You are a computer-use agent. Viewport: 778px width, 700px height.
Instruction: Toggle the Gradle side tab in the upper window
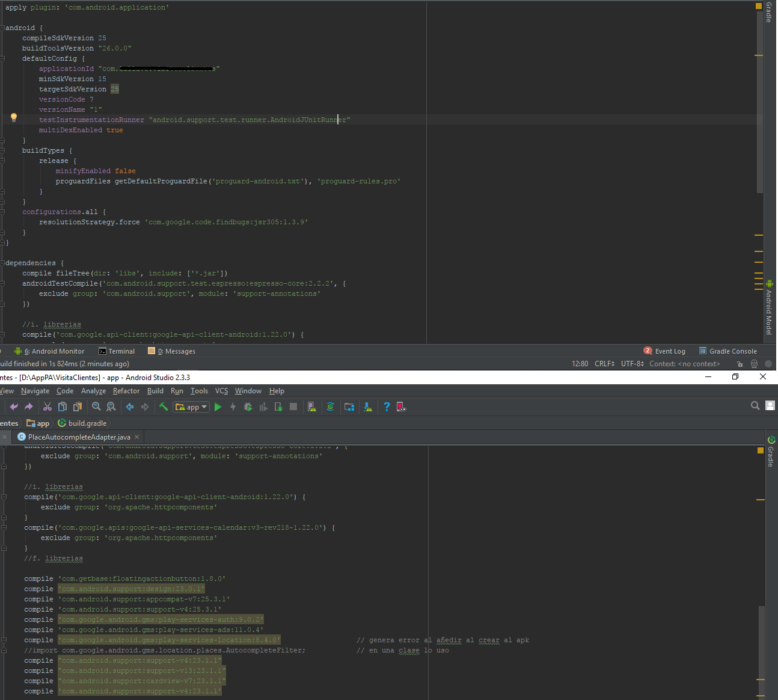point(769,12)
